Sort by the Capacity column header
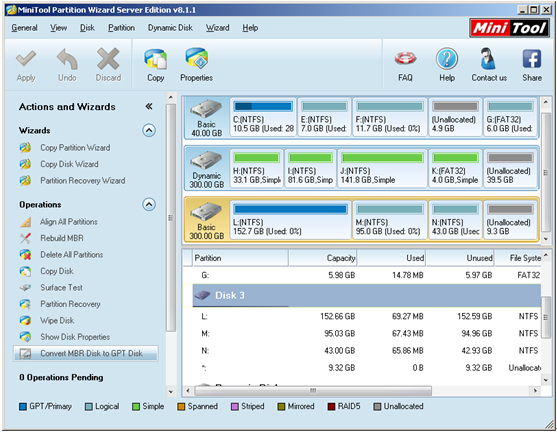 (x=323, y=258)
